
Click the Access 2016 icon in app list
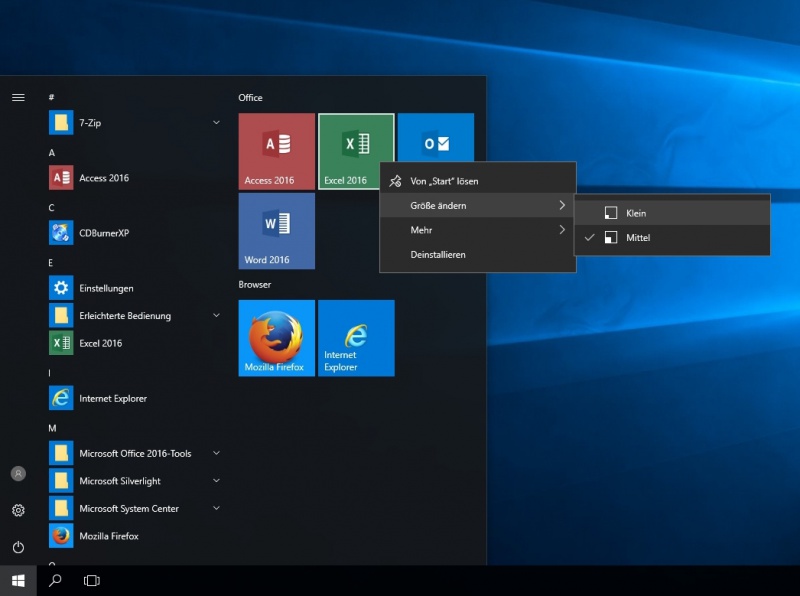pos(61,178)
